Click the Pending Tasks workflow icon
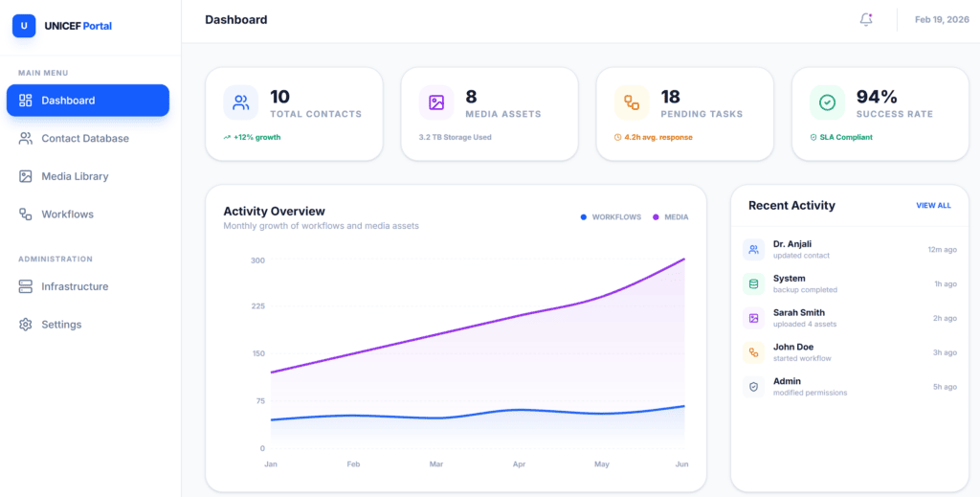Image resolution: width=980 pixels, height=497 pixels. click(632, 102)
